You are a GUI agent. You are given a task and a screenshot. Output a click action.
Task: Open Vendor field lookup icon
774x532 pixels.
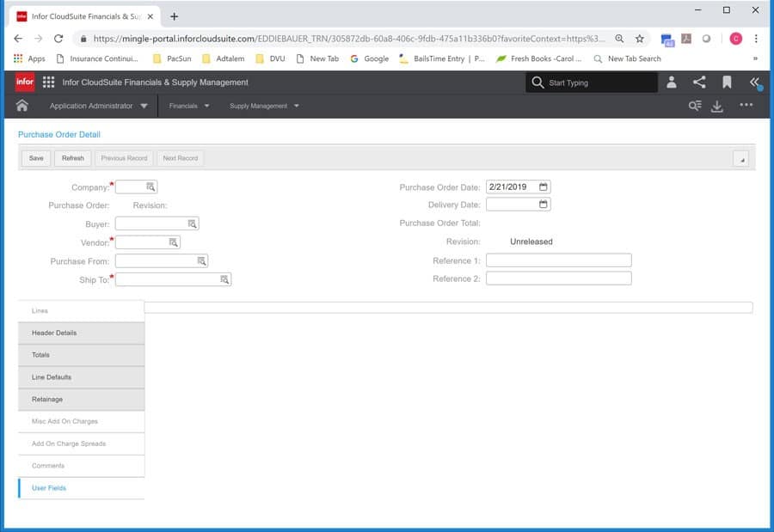(173, 242)
